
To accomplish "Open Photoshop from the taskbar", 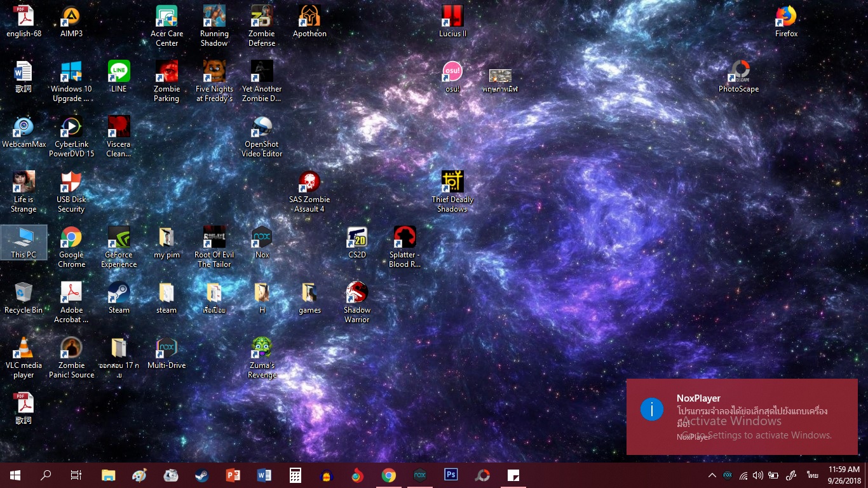I will click(451, 475).
